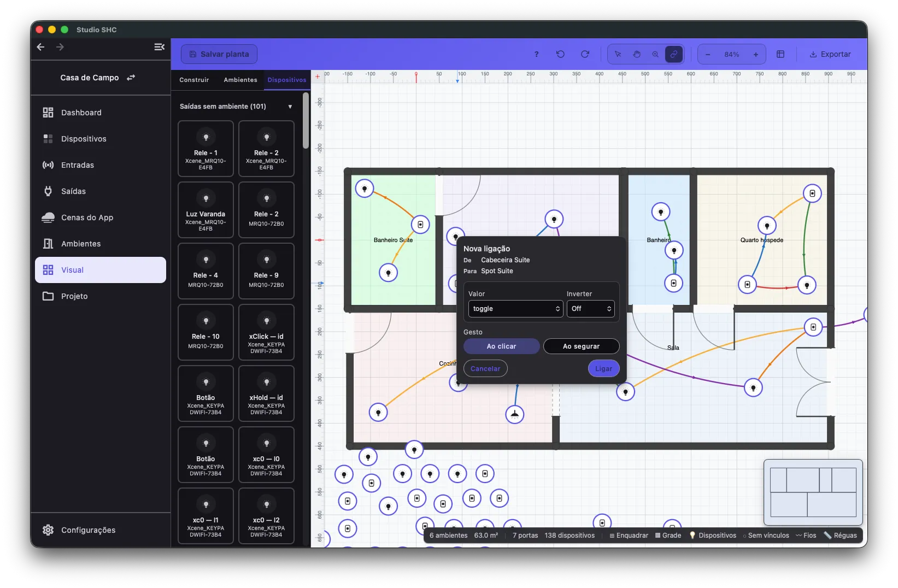Click the pendant lamp device on the floorplan
Screen dimensions: 898x588
pos(514,414)
